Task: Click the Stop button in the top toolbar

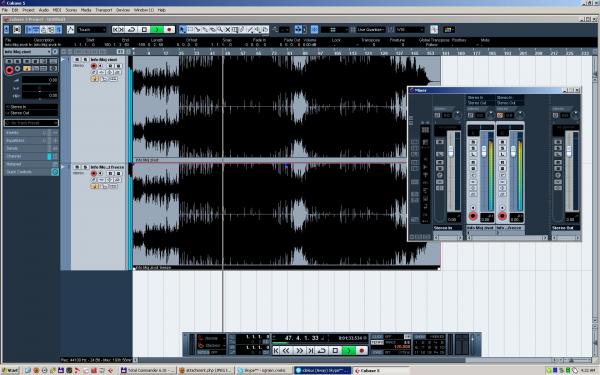Action: [x=144, y=29]
